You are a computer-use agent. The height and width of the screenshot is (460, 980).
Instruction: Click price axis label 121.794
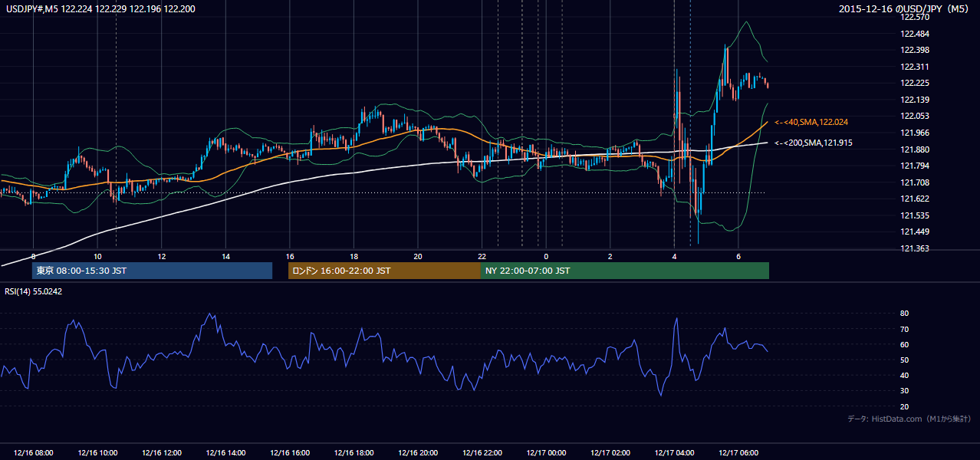914,166
